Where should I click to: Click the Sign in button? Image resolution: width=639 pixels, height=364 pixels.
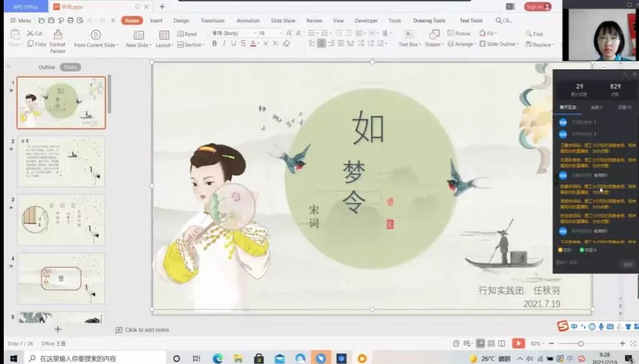[x=538, y=7]
